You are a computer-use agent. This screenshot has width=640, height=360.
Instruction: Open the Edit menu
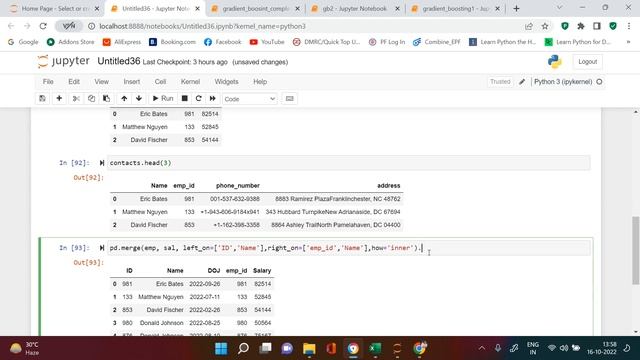coord(74,82)
